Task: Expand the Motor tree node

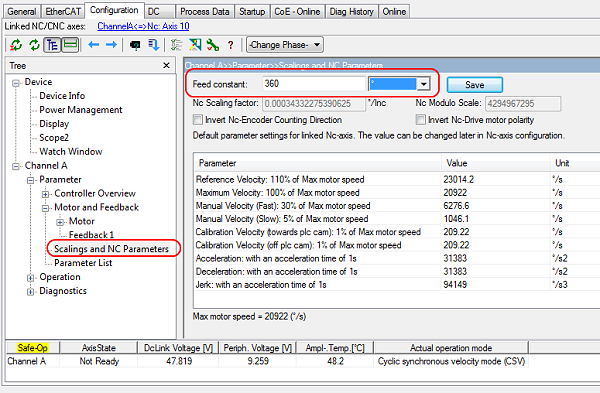Action: 60,222
